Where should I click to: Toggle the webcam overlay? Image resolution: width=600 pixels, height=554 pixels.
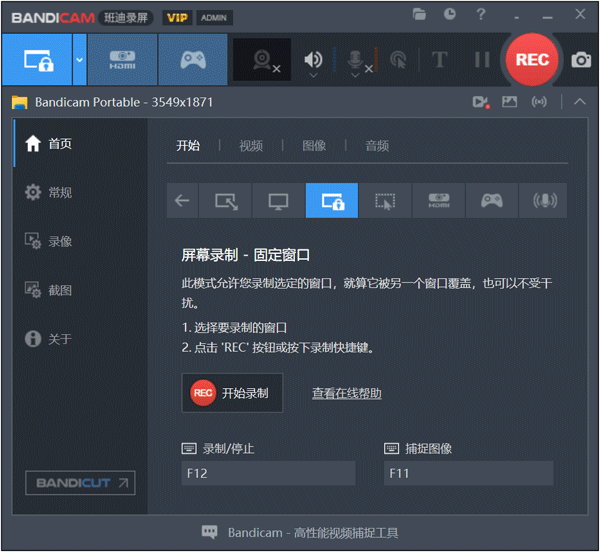click(262, 60)
